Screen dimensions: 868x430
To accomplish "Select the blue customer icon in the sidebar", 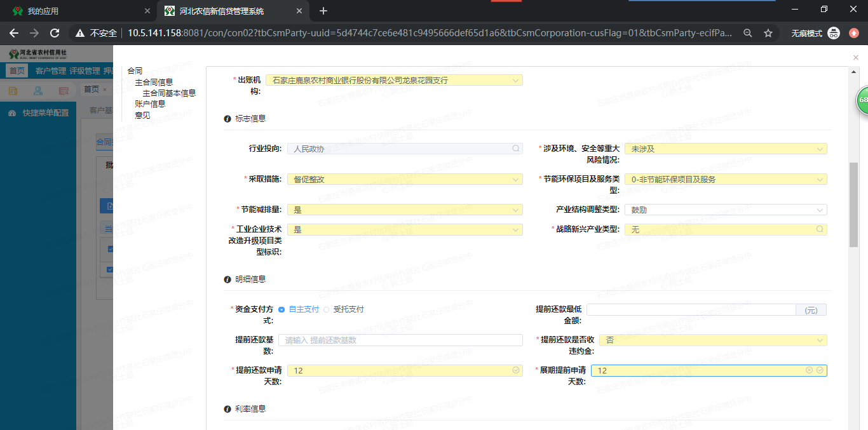I will pos(38,90).
